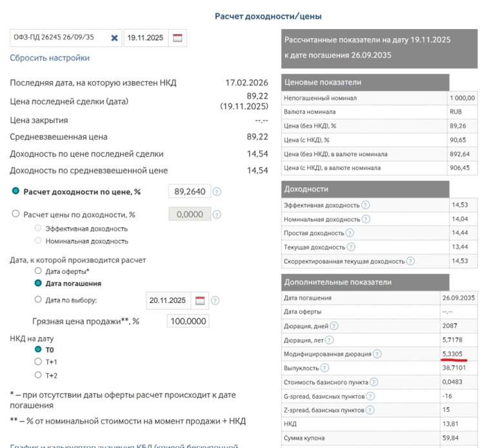Click help icon for Номинальная доходность

[366, 219]
